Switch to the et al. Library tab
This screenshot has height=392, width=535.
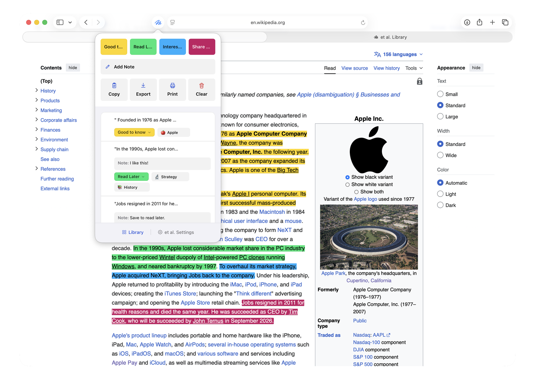pos(390,37)
